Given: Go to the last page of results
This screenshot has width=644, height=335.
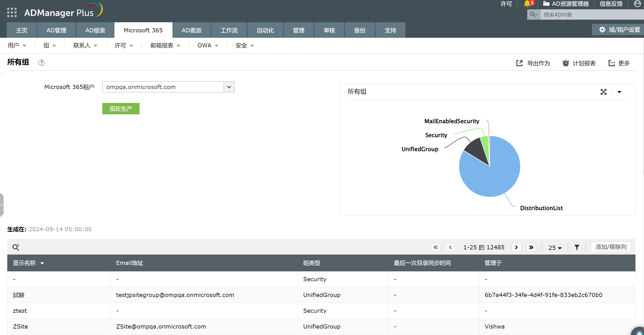Looking at the screenshot, I should coord(531,247).
